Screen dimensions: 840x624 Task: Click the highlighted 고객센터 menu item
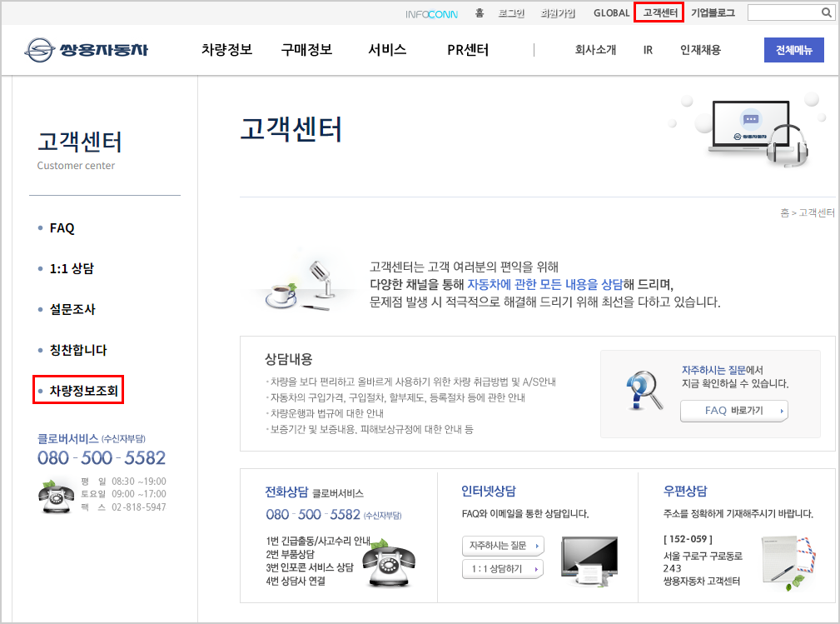coord(659,12)
